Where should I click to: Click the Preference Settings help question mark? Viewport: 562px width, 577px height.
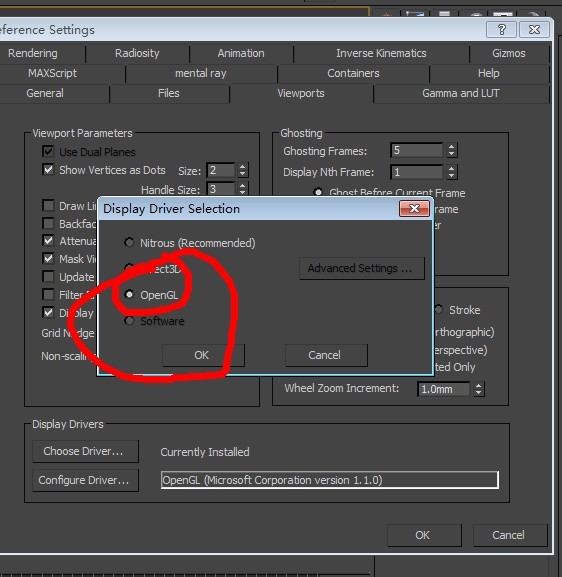click(x=501, y=29)
